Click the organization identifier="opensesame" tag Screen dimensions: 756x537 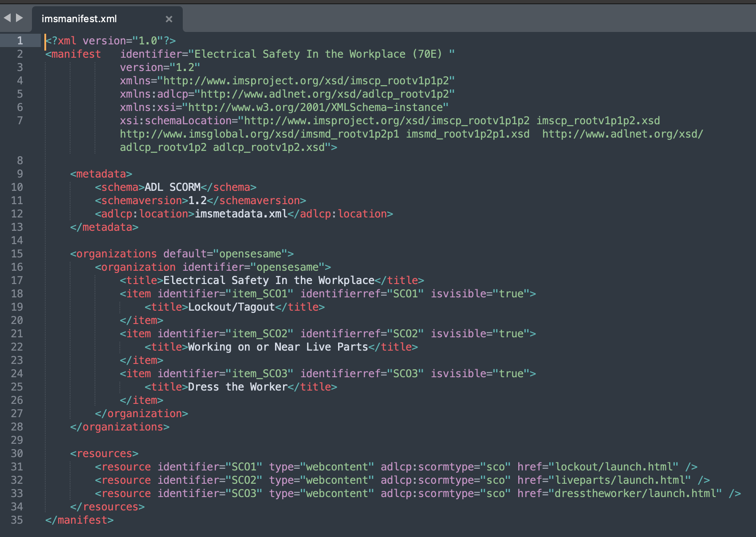click(x=213, y=267)
